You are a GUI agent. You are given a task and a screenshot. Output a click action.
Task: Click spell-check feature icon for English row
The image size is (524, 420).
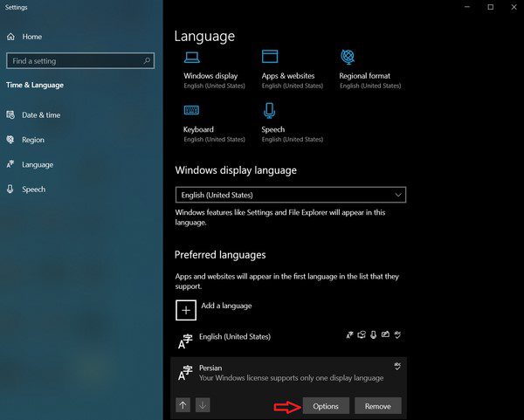[397, 334]
